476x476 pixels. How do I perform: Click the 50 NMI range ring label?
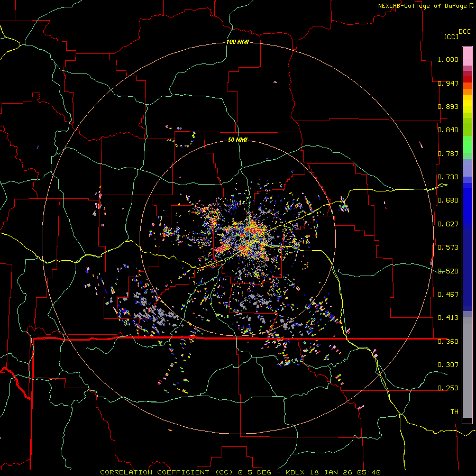coord(237,140)
